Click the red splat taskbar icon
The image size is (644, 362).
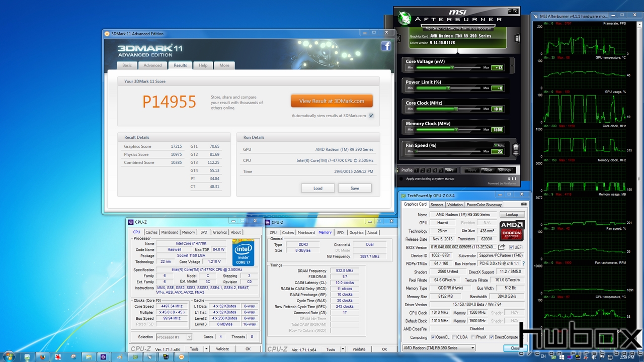58,356
